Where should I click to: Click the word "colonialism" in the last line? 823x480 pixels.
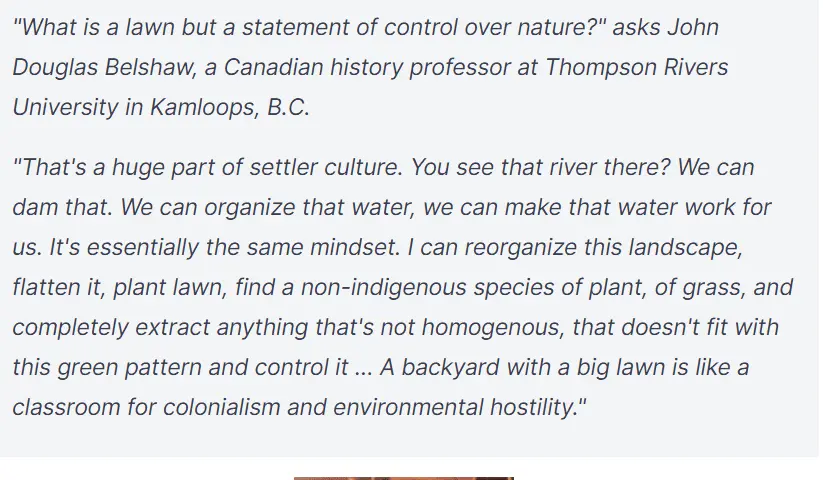[226, 407]
